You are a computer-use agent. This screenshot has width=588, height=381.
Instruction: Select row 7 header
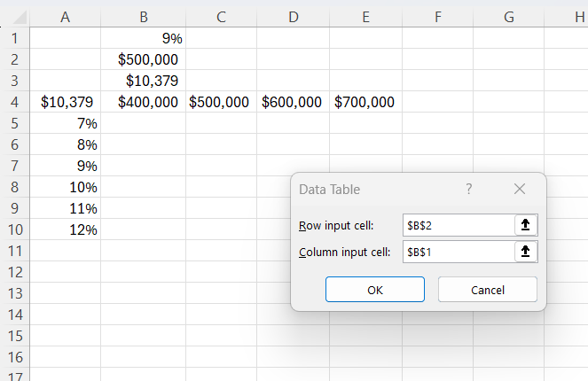coord(14,166)
